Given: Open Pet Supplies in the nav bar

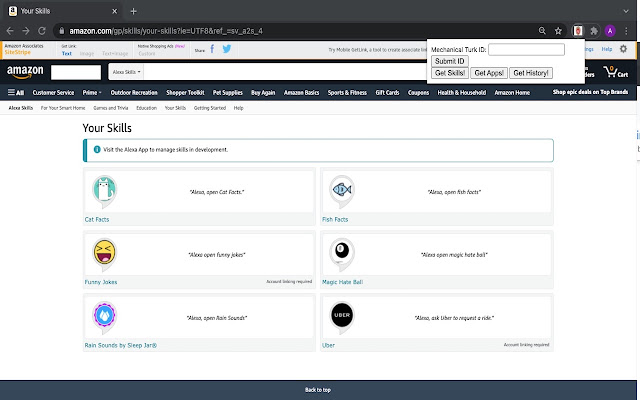Looking at the screenshot, I should click(x=228, y=93).
